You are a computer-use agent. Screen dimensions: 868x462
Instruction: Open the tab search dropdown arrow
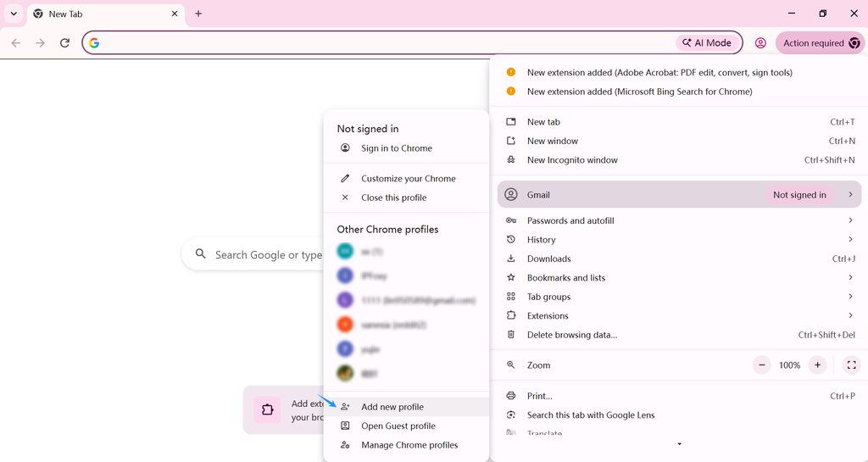[x=14, y=14]
